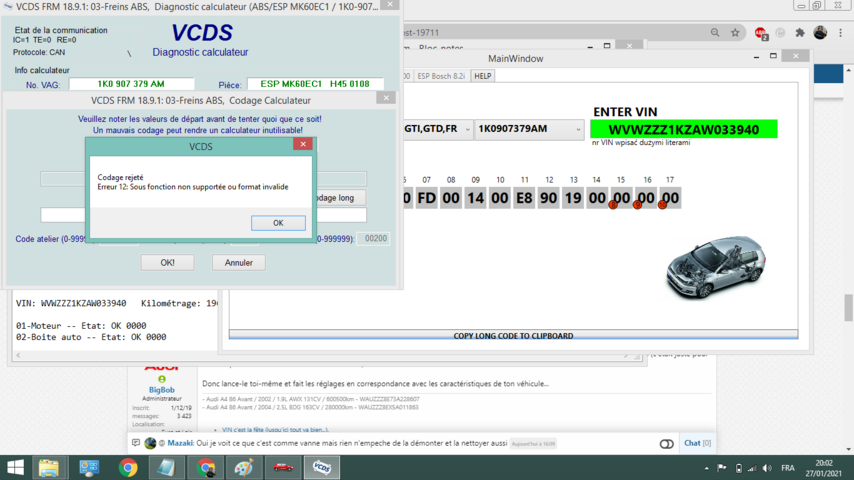The image size is (854, 480).
Task: Click the zoom magnifier icon in Chrome's address bar
Action: click(x=715, y=33)
